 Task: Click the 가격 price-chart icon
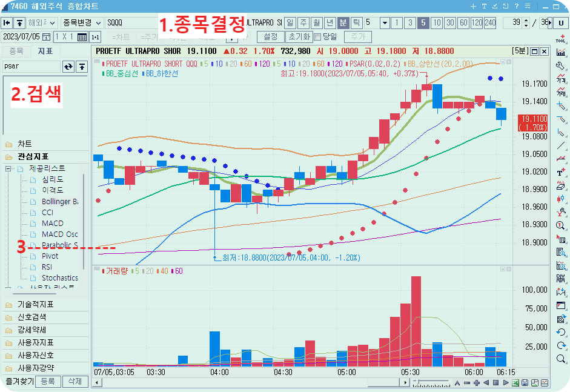[561, 79]
